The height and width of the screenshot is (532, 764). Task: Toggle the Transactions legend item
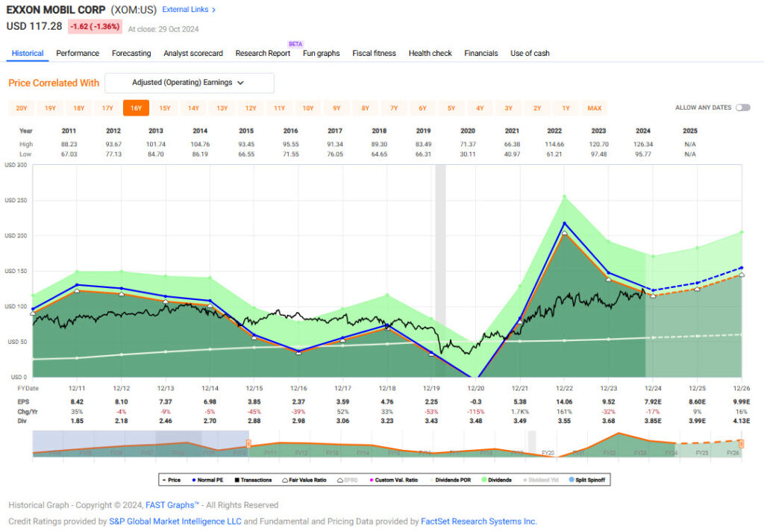pyautogui.click(x=253, y=481)
